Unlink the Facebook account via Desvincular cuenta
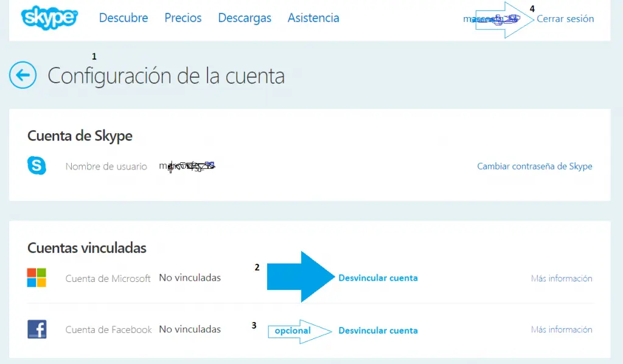 click(378, 330)
